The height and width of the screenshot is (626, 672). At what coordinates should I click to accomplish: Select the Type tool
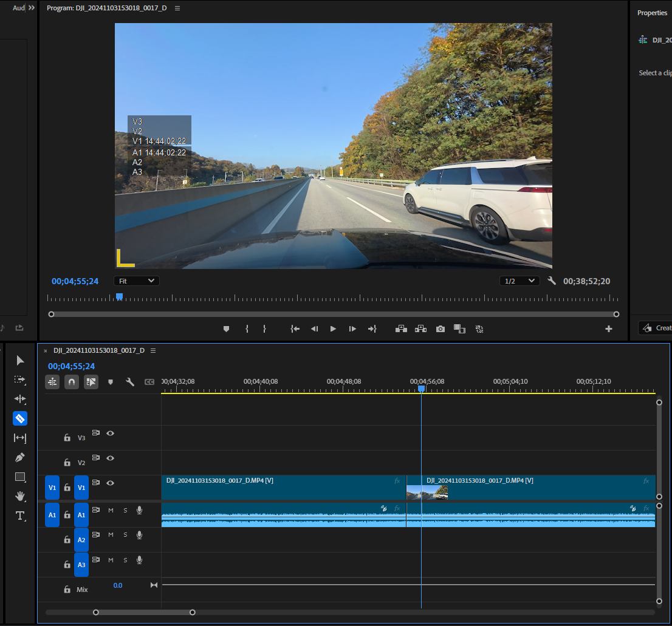pyautogui.click(x=20, y=515)
